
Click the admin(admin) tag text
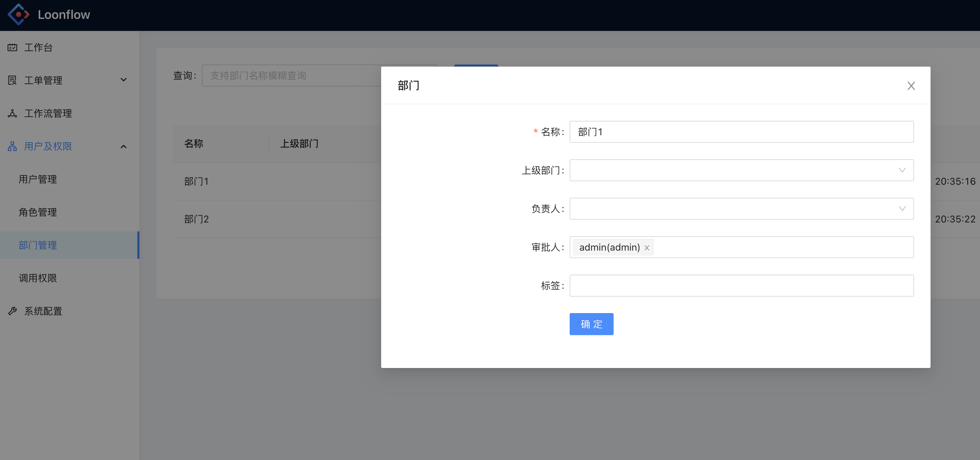tap(609, 247)
